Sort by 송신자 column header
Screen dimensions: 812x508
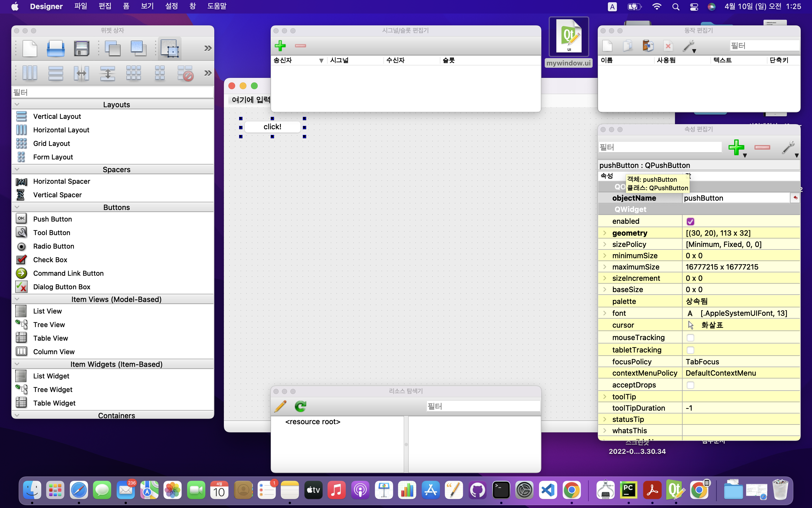pyautogui.click(x=298, y=60)
